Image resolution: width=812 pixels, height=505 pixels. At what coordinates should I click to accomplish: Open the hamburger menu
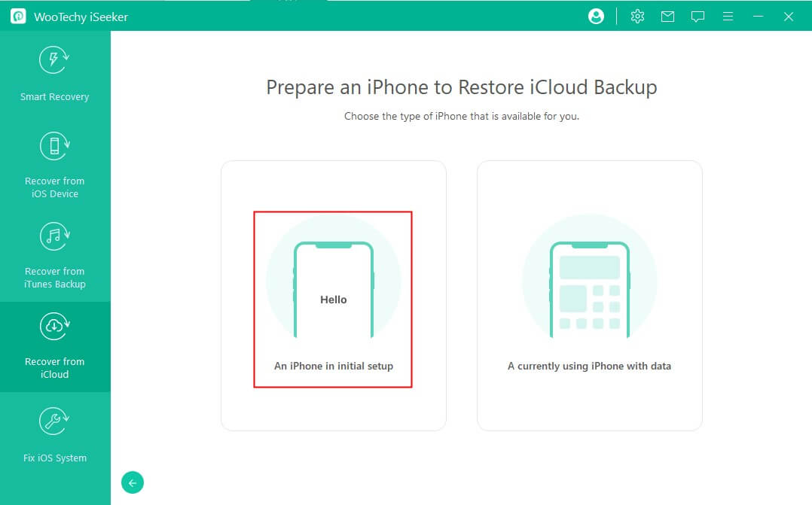[728, 15]
